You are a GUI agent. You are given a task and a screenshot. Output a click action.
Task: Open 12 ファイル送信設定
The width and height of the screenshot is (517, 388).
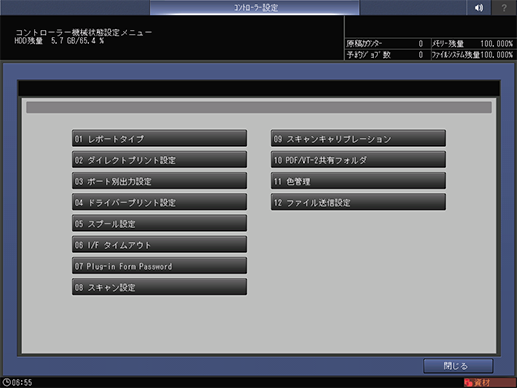pos(358,202)
